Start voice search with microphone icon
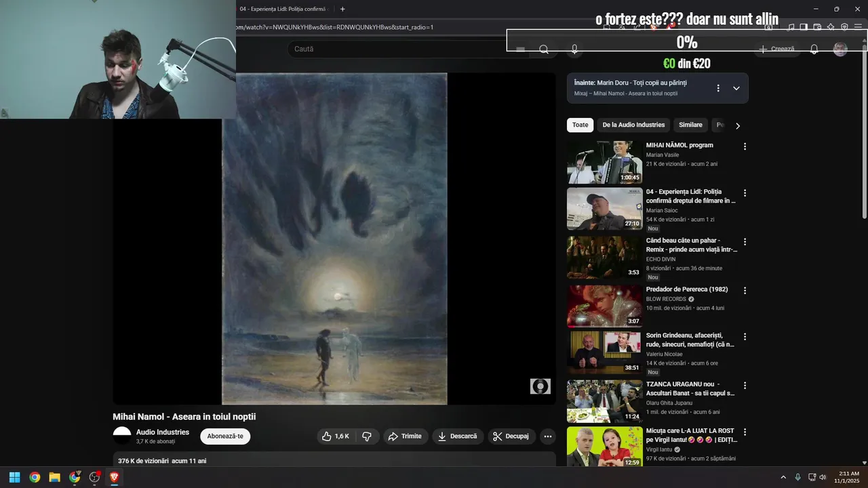The height and width of the screenshot is (488, 868). 574,49
